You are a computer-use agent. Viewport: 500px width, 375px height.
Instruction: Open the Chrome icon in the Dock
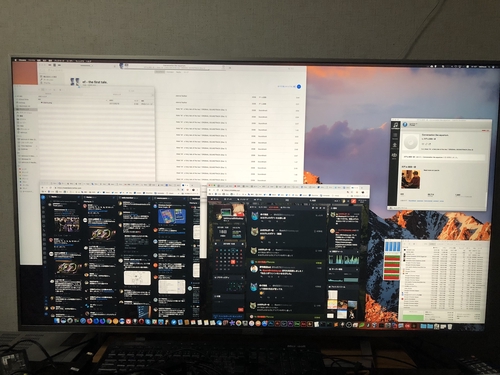[109, 321]
